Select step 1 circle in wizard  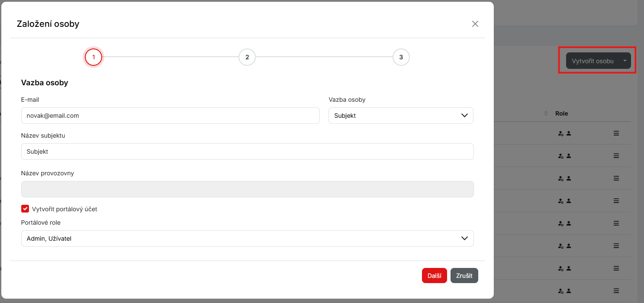(93, 57)
